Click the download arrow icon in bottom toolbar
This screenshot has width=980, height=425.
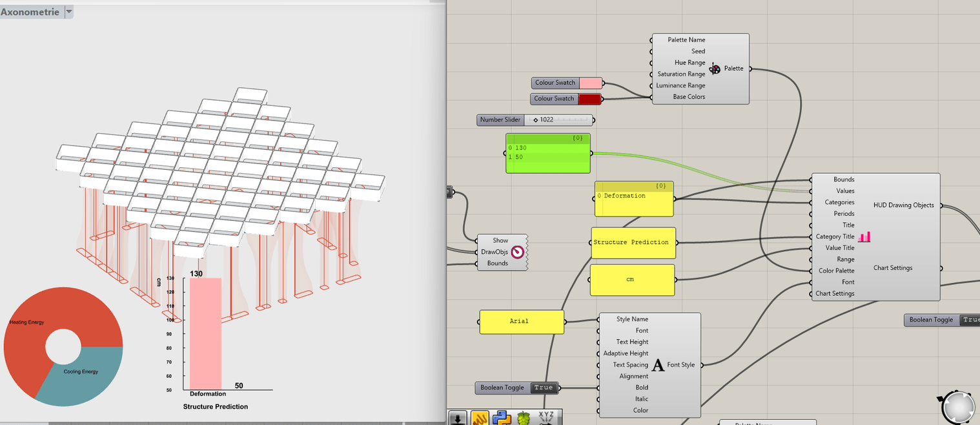coord(457,418)
